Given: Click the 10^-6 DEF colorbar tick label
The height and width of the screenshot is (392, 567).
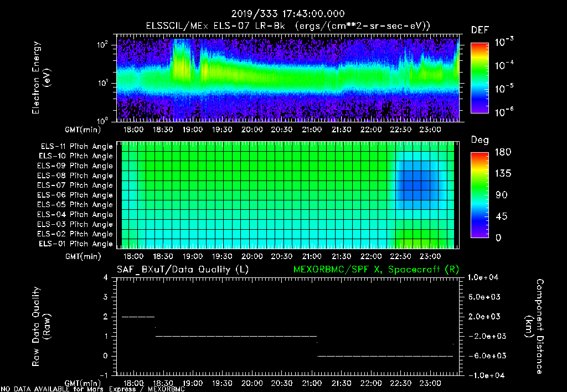Looking at the screenshot, I should click(x=504, y=112).
